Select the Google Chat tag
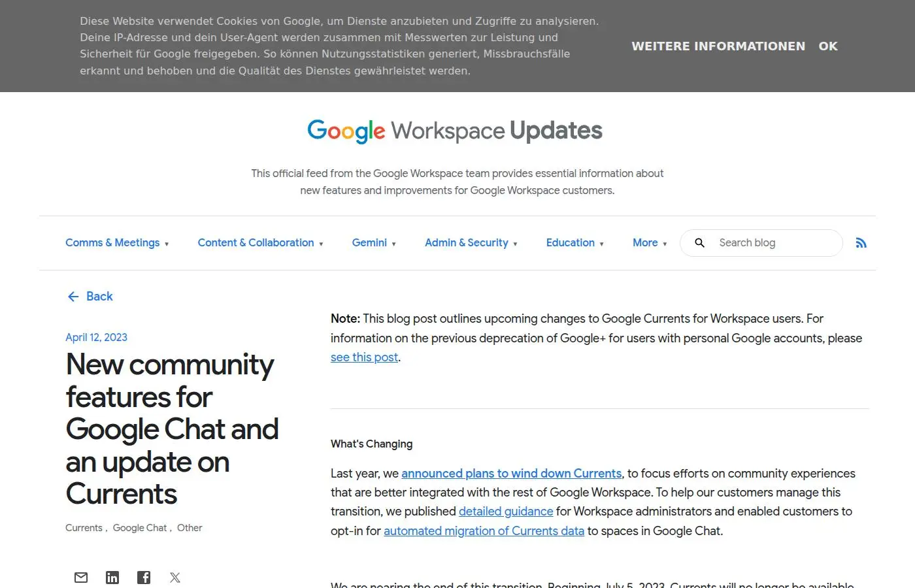Image resolution: width=915 pixels, height=588 pixels. [140, 528]
